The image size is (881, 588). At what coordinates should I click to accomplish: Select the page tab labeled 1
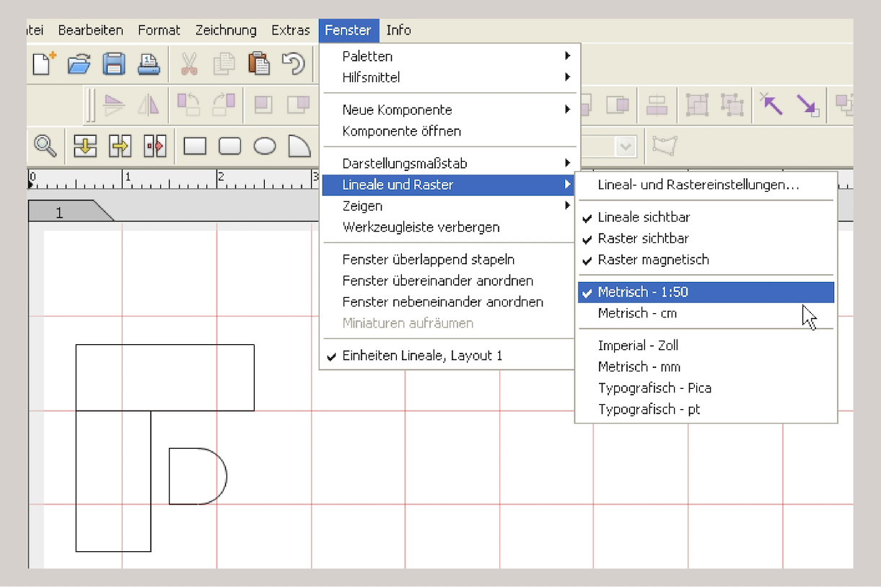click(x=61, y=213)
